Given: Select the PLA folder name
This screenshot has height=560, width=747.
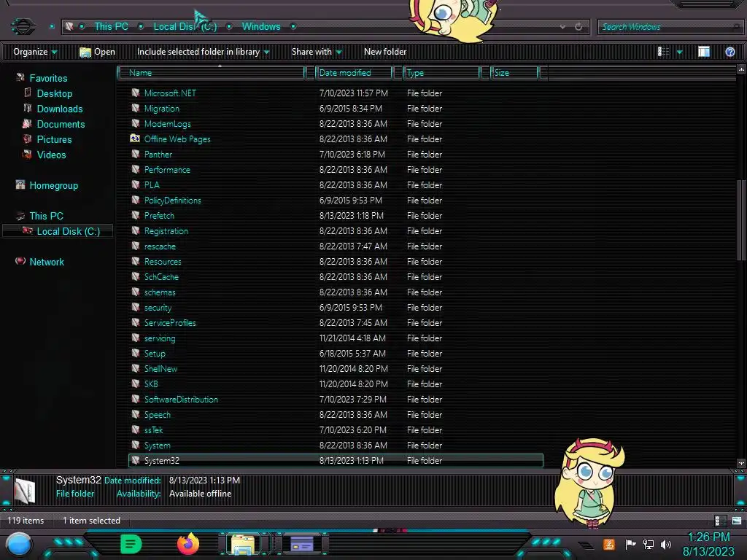Looking at the screenshot, I should click(x=152, y=184).
